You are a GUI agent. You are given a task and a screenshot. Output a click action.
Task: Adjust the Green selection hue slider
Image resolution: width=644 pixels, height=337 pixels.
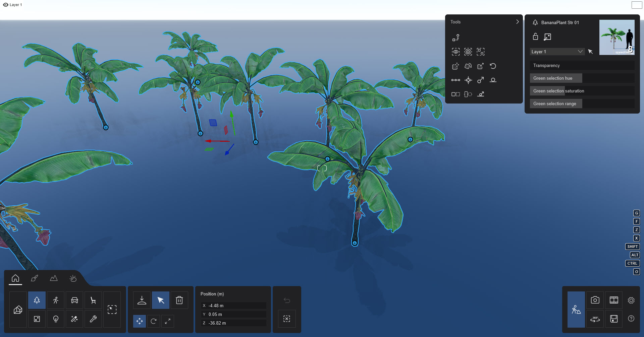(582, 78)
